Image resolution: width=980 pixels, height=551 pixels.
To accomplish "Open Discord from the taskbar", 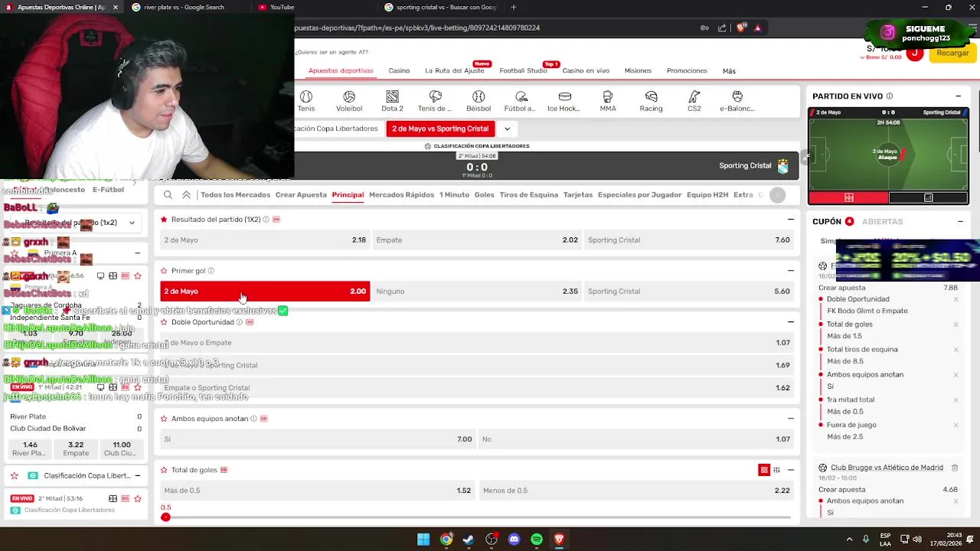I will point(514,540).
